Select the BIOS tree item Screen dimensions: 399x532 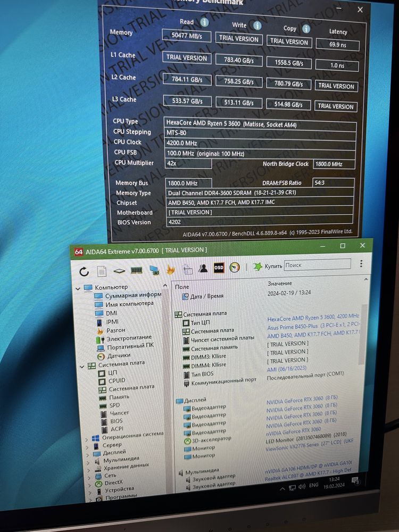click(x=117, y=421)
